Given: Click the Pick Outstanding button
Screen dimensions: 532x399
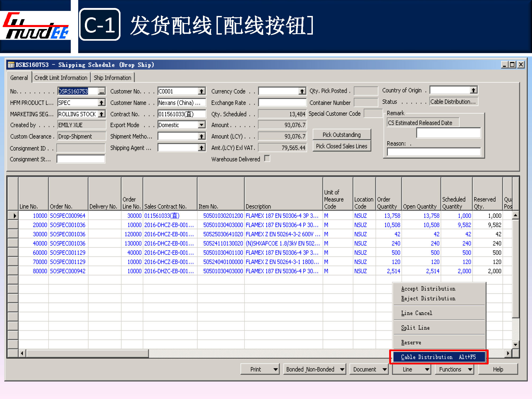Looking at the screenshot, I should [342, 135].
